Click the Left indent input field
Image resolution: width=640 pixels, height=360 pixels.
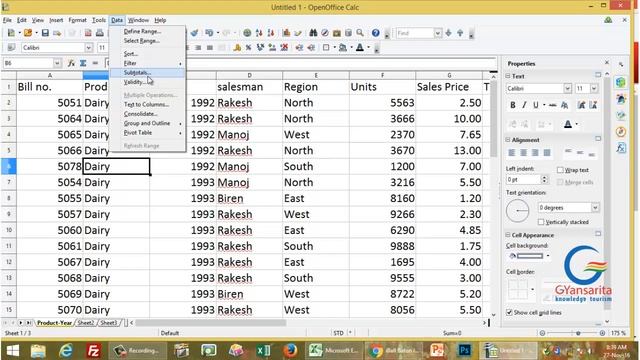[x=524, y=180]
